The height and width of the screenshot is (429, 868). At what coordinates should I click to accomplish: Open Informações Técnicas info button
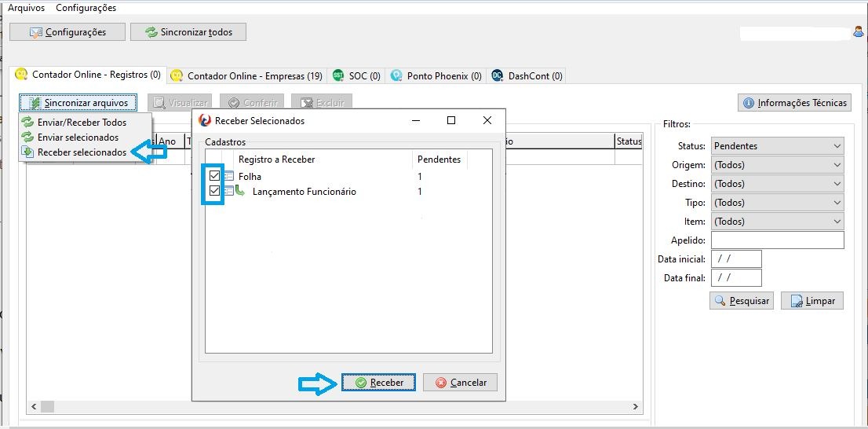(x=794, y=103)
